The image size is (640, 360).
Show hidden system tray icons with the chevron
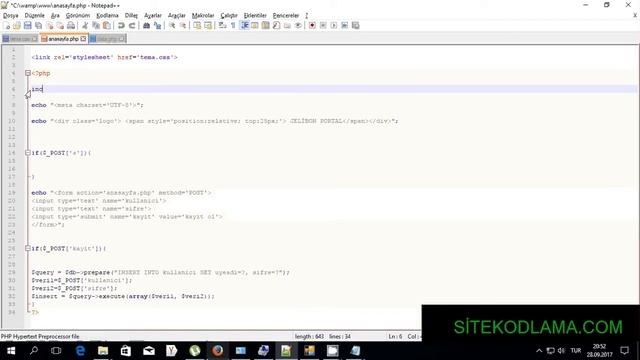pyautogui.click(x=539, y=351)
